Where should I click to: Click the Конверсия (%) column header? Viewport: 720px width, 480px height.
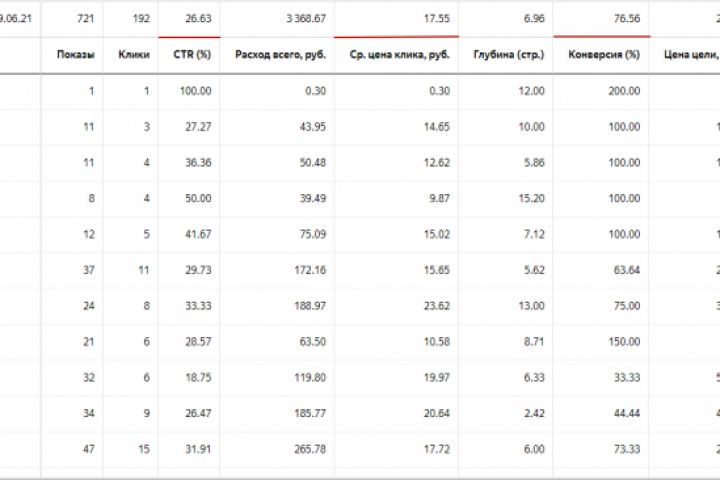[x=603, y=55]
